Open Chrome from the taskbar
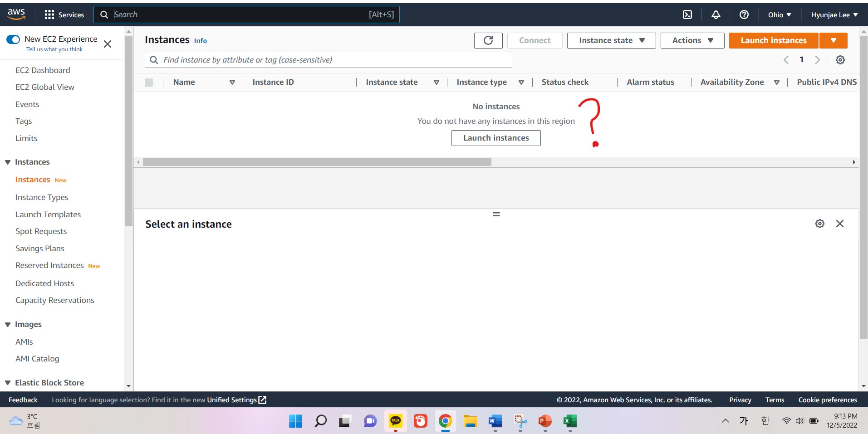868x434 pixels. click(445, 421)
